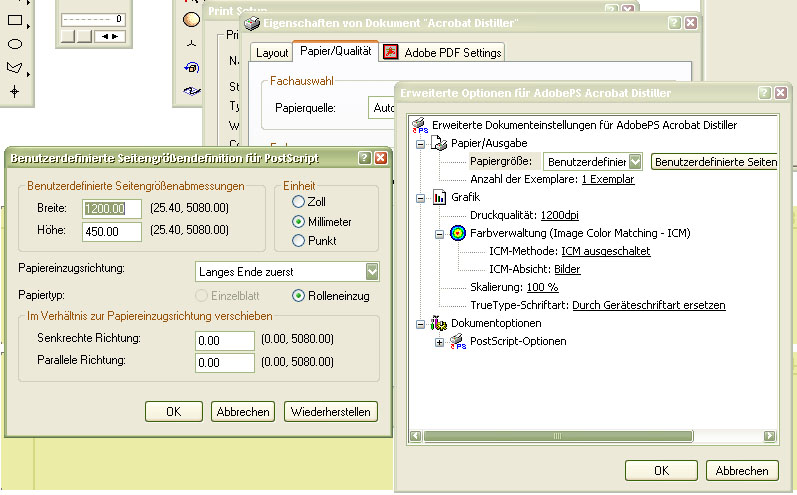
Task: Select the Einzelblatt paper type
Action: click(x=201, y=296)
